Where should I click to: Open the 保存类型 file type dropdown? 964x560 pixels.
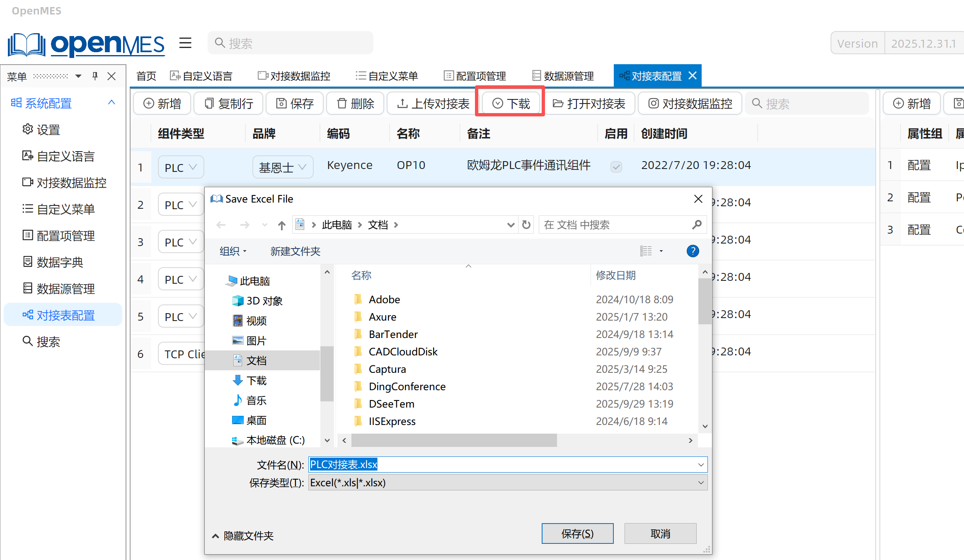click(x=507, y=483)
